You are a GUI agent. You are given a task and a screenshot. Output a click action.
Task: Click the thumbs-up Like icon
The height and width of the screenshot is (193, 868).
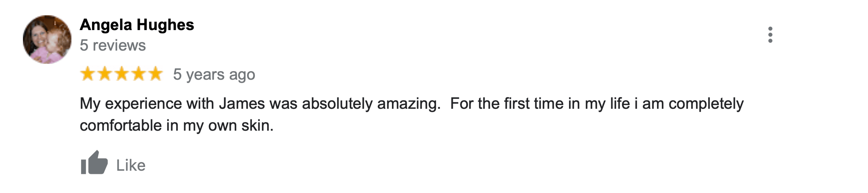pos(94,163)
